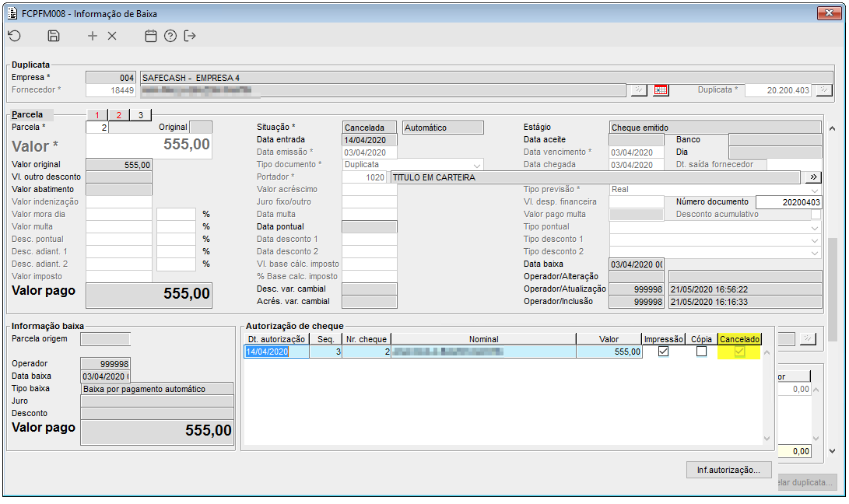849x504 pixels.
Task: Click cheque grid scroll up arrow
Action: [x=767, y=352]
